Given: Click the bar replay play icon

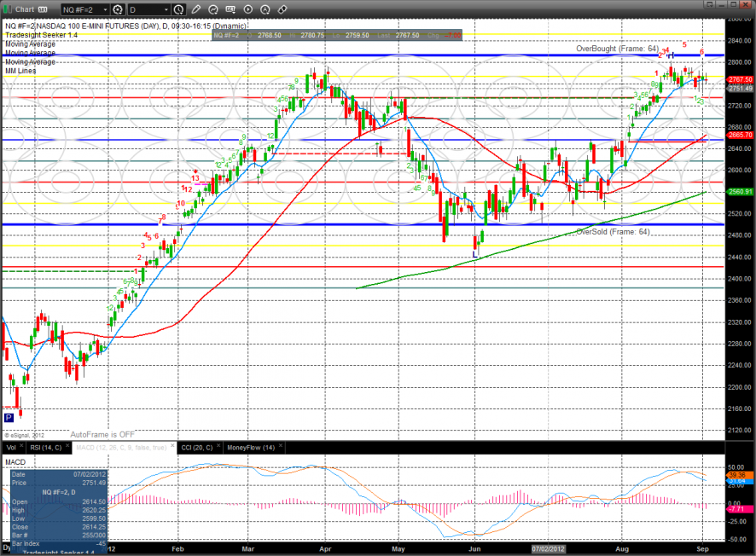Looking at the screenshot, I should click(x=247, y=9).
